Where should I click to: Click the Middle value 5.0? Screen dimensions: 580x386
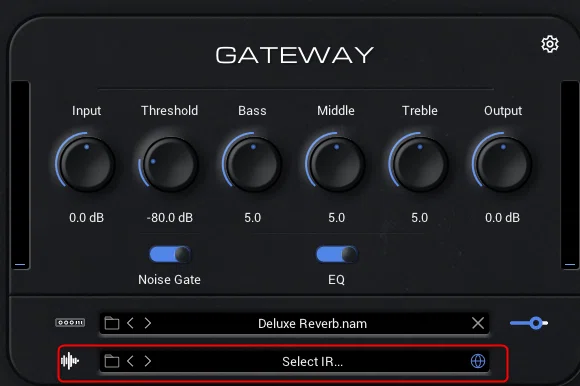337,217
